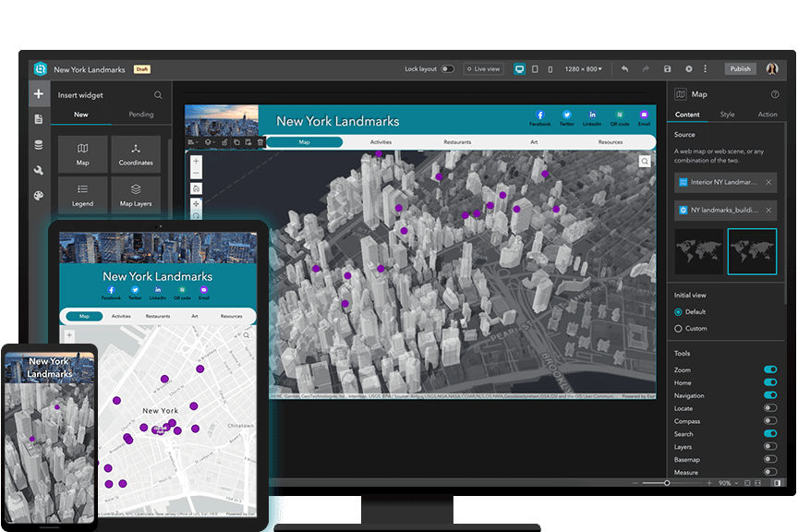Screen dimensions: 798x532
Task: Switch to tablet preview mode
Action: (x=537, y=68)
